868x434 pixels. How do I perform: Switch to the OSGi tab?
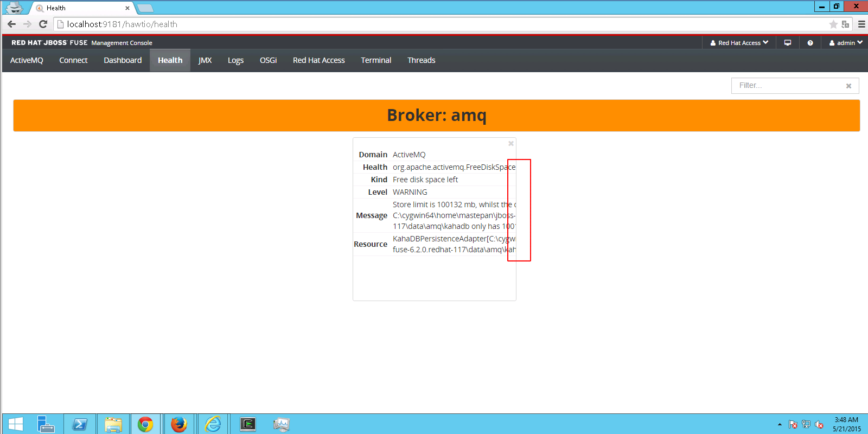tap(268, 60)
